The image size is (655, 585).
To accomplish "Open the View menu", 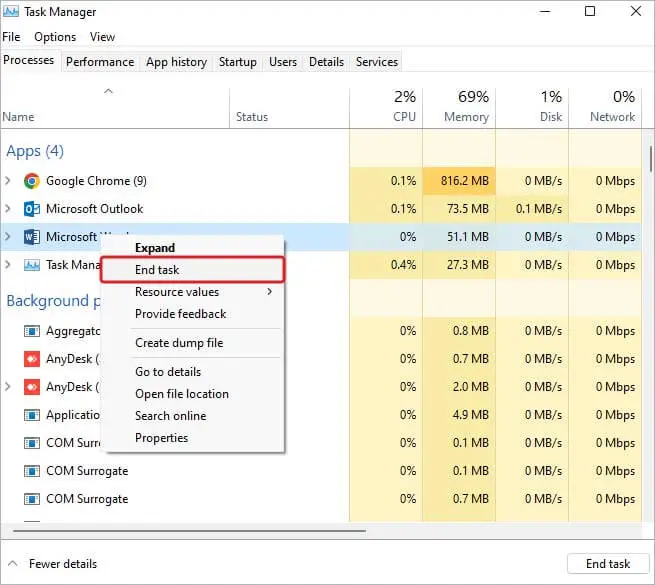I will (x=102, y=37).
